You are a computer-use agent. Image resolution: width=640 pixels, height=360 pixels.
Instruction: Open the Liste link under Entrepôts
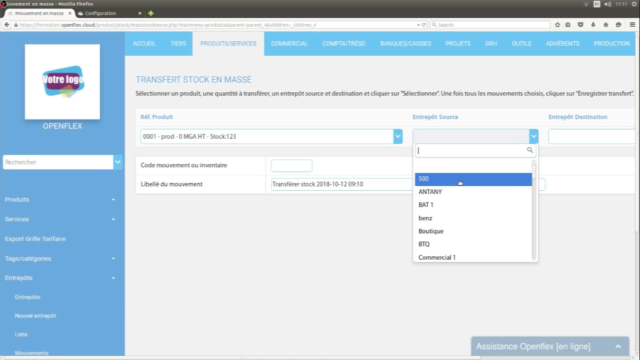tap(21, 334)
